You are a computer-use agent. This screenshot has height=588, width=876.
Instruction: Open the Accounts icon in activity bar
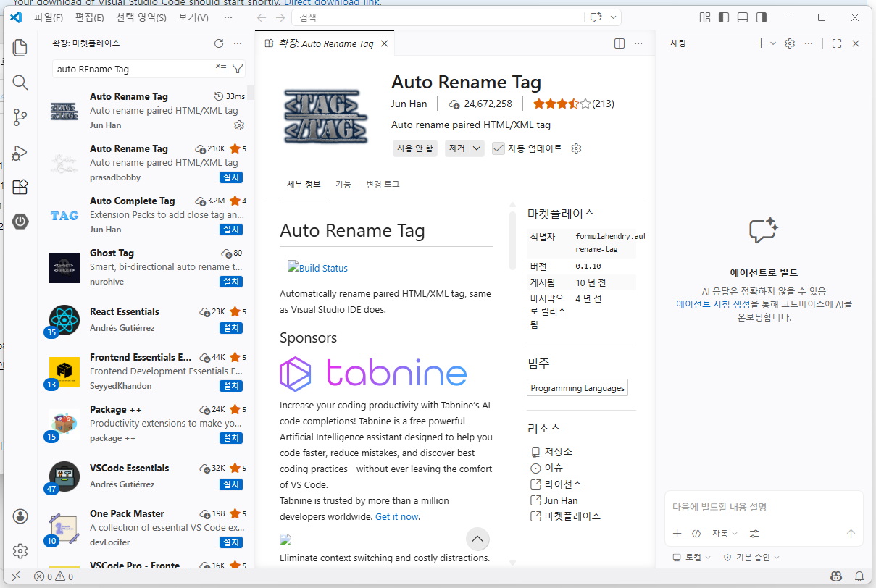(x=20, y=516)
